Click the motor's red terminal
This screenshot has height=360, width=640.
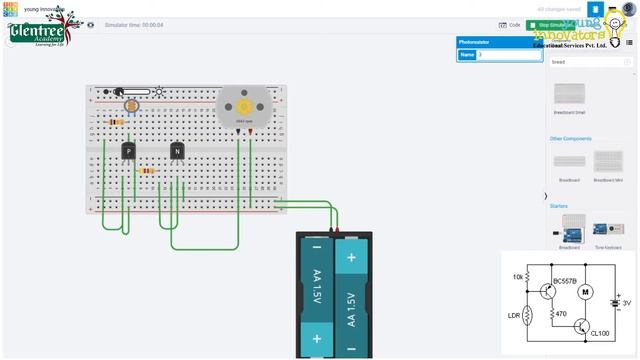pyautogui.click(x=250, y=132)
